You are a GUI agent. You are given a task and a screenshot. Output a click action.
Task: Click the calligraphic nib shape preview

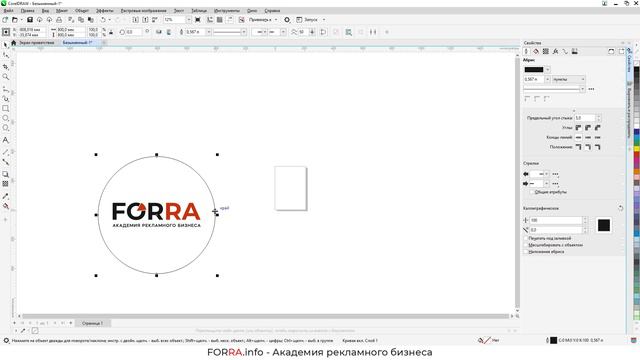click(604, 225)
